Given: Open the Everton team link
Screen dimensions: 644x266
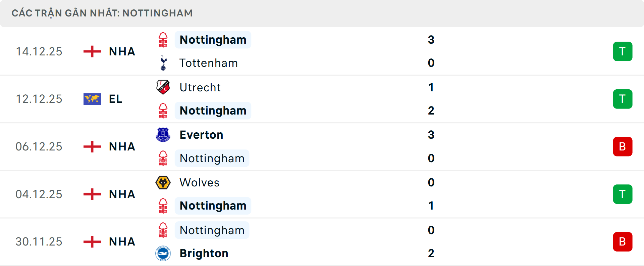Looking at the screenshot, I should [201, 135].
